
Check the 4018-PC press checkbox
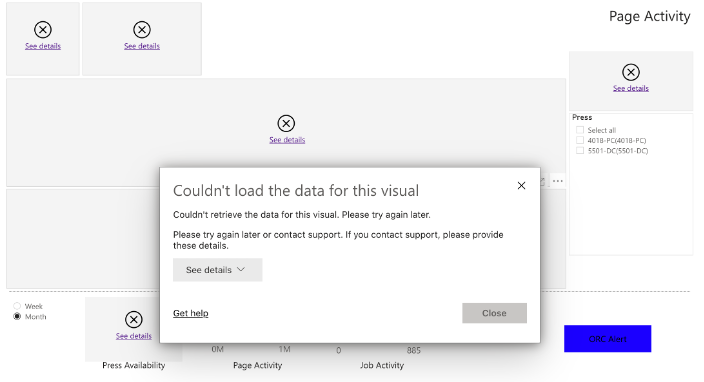pyautogui.click(x=580, y=141)
